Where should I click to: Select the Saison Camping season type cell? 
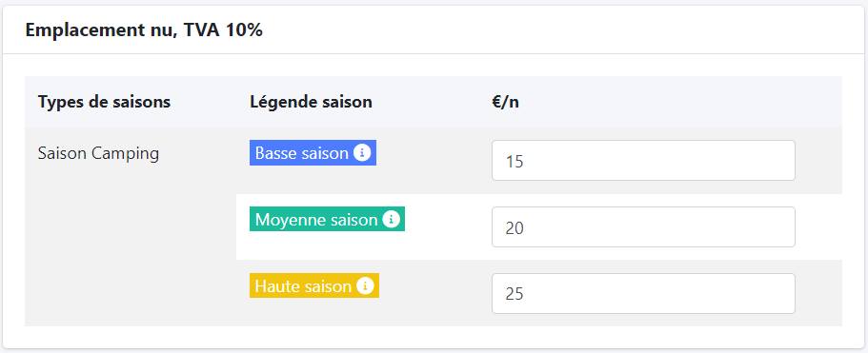pyautogui.click(x=98, y=153)
